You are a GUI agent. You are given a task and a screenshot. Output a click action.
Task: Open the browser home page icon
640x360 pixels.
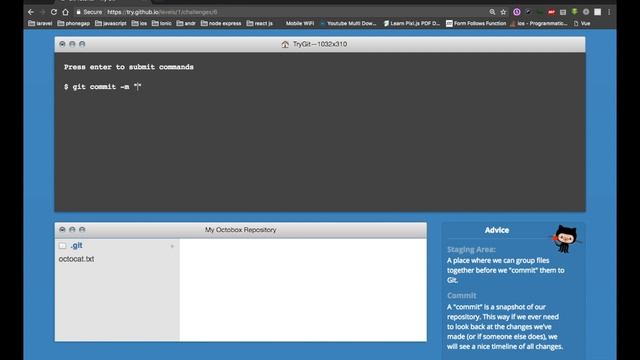65,12
